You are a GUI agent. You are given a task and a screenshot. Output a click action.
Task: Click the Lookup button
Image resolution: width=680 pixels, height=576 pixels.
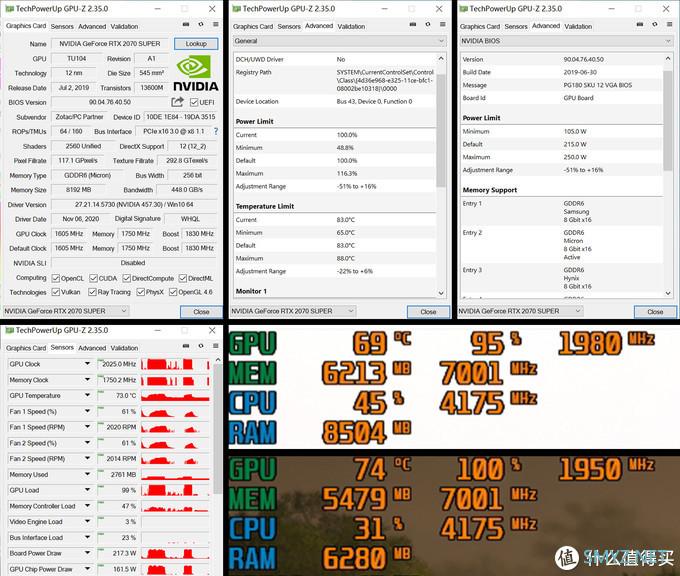tap(196, 43)
